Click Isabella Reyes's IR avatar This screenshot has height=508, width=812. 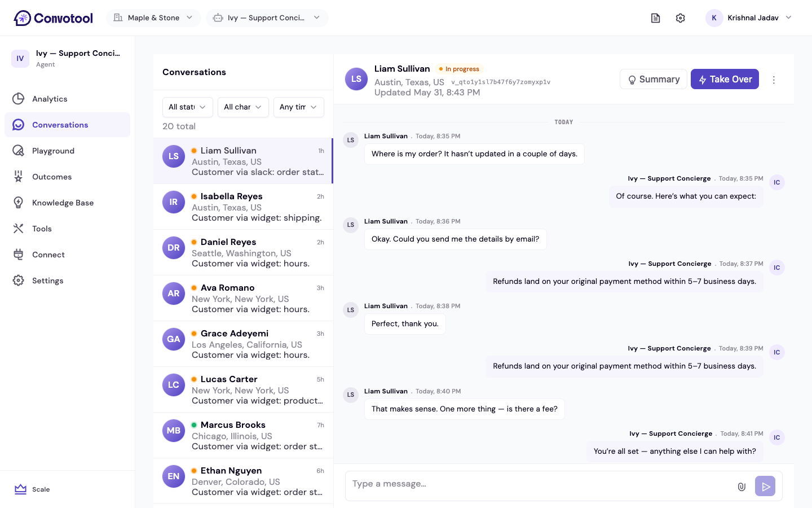coord(174,202)
